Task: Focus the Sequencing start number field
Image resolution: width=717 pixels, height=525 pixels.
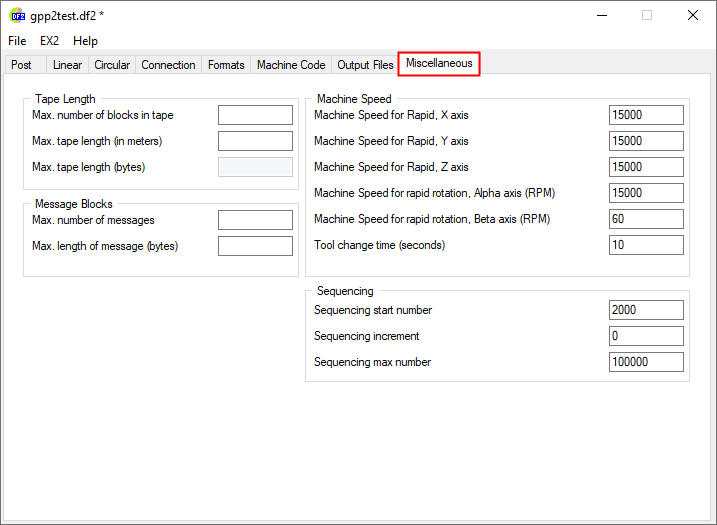Action: [646, 310]
